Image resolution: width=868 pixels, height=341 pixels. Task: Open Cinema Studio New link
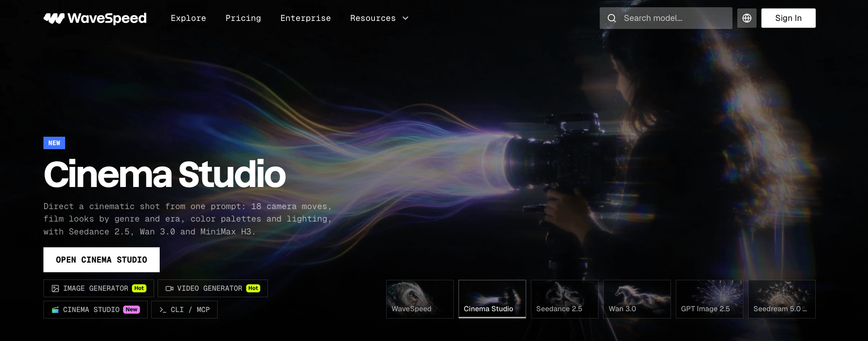pos(95,310)
